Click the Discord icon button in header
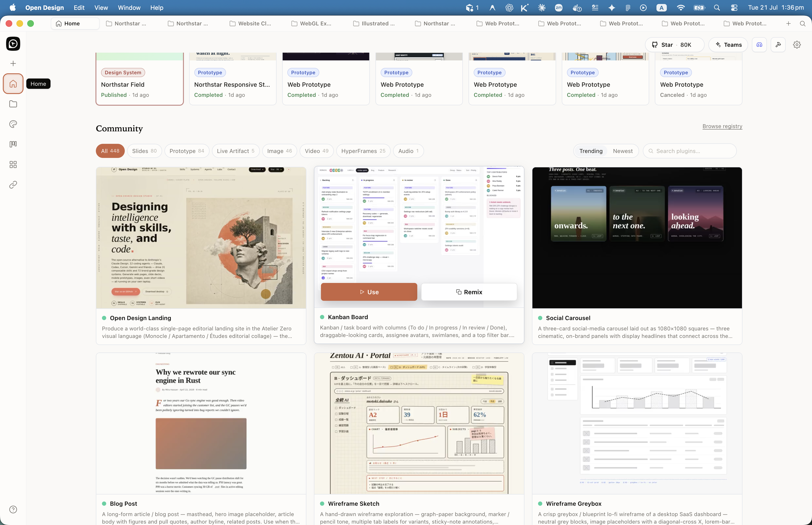 tap(759, 45)
